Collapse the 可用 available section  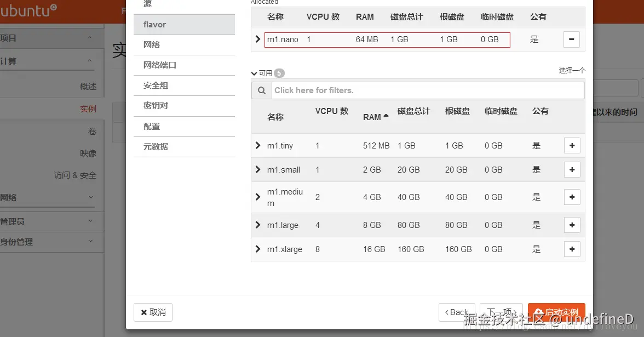(254, 73)
